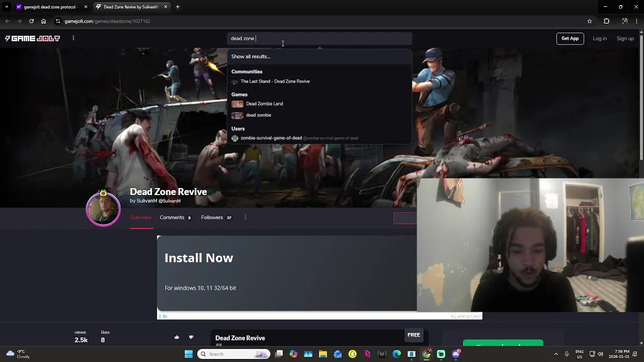
Task: Open the tab search dropdown arrow
Action: pos(7,7)
